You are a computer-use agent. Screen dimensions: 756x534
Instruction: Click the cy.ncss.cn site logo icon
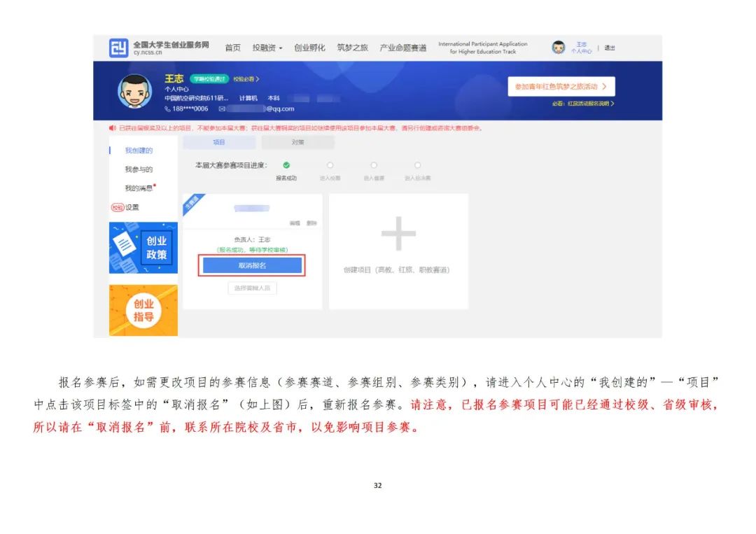tap(118, 48)
